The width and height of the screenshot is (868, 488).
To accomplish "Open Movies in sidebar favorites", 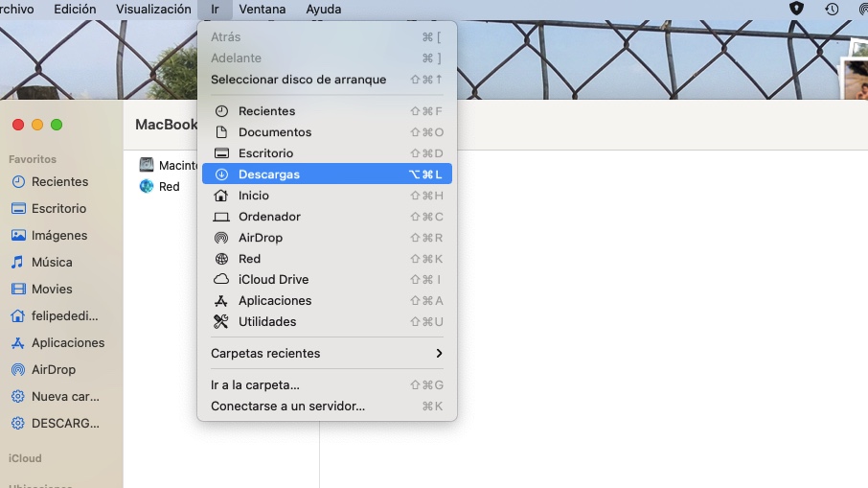I will (x=52, y=289).
